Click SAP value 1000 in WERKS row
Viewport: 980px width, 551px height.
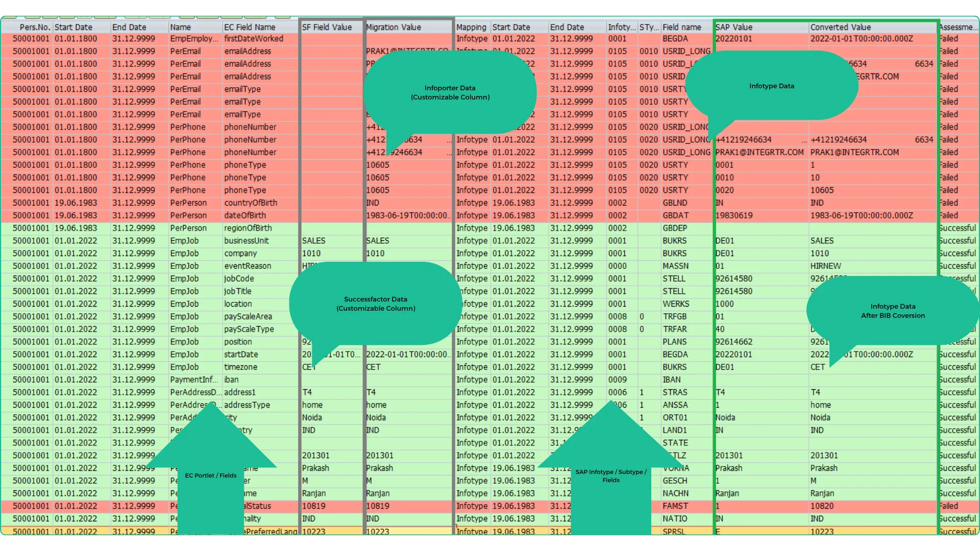tap(761, 304)
